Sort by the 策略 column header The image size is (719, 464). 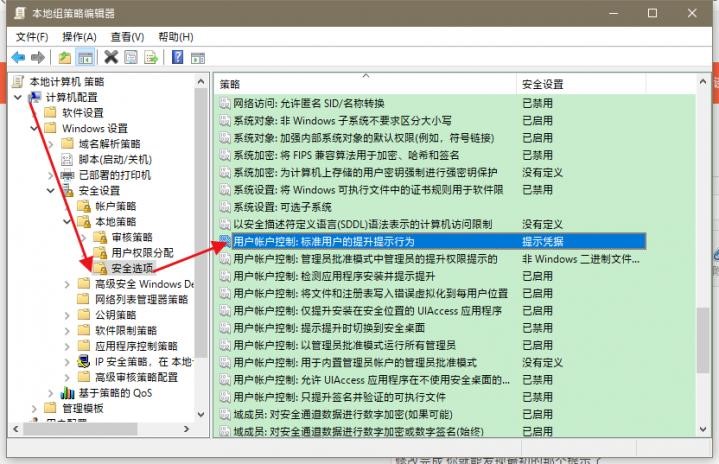click(365, 84)
